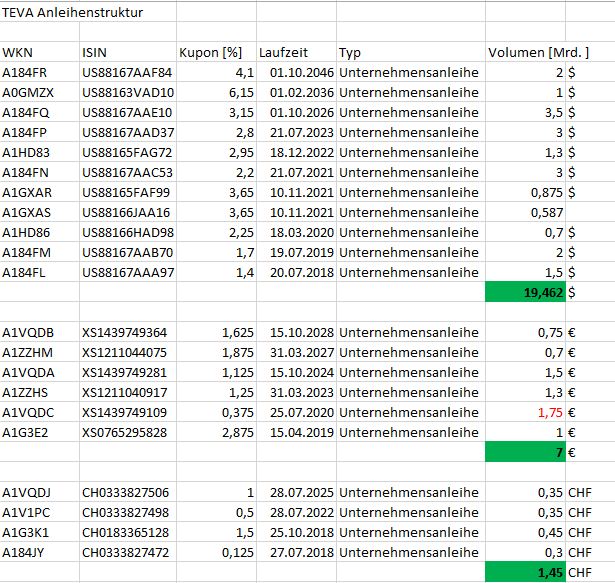Select the 'Volumen [Mrd. ]' header cell
Image resolution: width=615 pixels, height=583 pixels.
(538, 52)
